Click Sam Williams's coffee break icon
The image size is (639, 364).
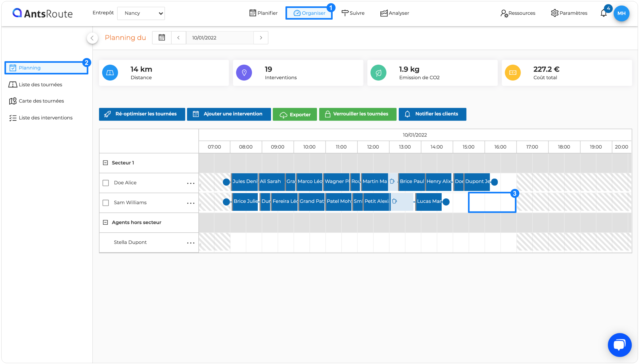click(394, 201)
